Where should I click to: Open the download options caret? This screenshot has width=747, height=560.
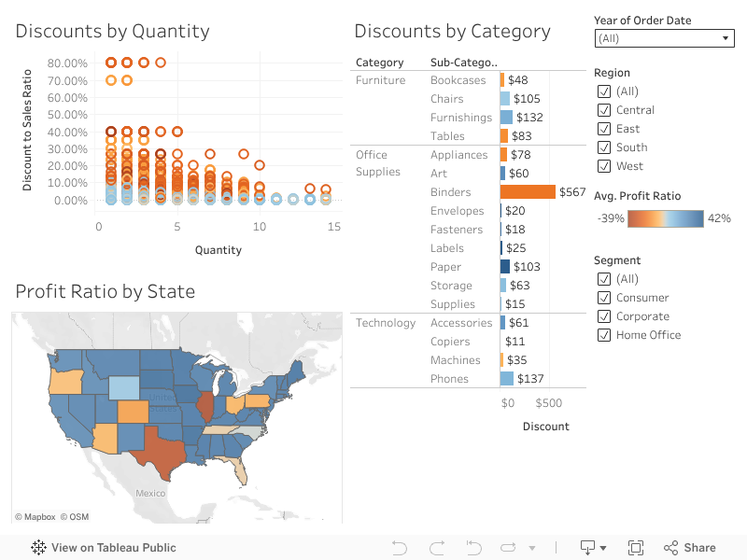[603, 548]
